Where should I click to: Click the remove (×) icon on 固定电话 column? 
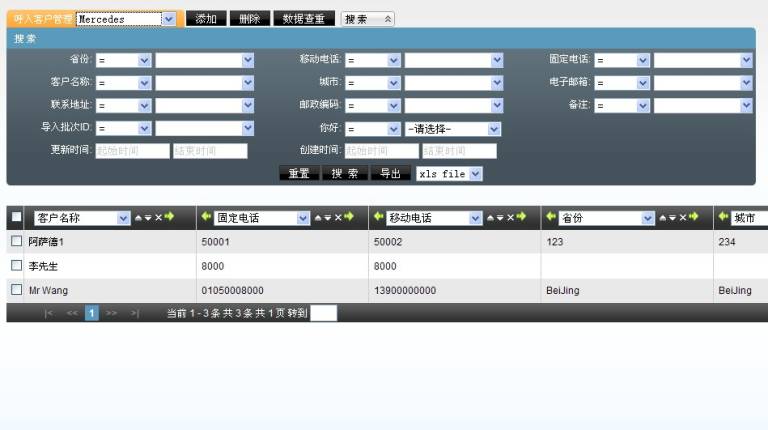[x=337, y=218]
